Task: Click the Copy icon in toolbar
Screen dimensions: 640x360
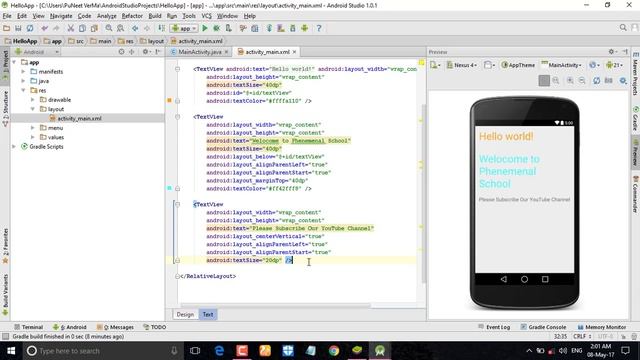Action: coord(82,28)
